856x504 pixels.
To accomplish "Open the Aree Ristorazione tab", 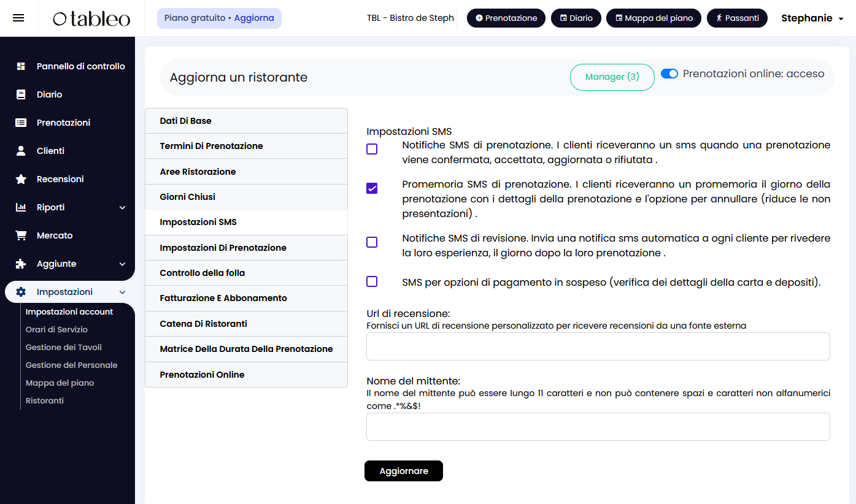I will 246,172.
